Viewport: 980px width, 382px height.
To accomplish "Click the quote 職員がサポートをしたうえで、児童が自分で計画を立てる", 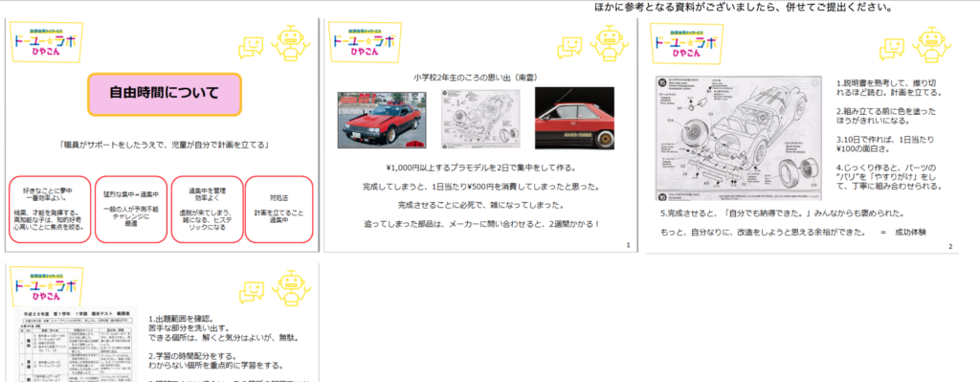I will (x=165, y=146).
